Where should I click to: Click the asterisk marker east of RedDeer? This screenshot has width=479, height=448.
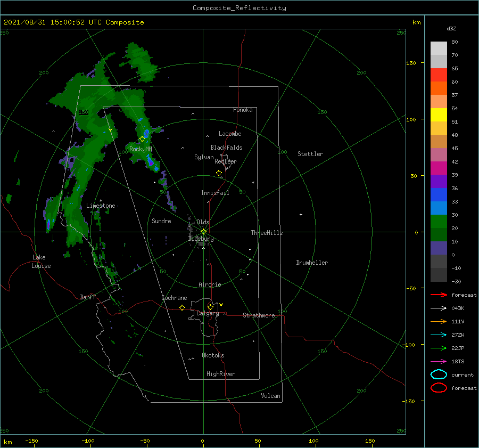[x=253, y=183]
